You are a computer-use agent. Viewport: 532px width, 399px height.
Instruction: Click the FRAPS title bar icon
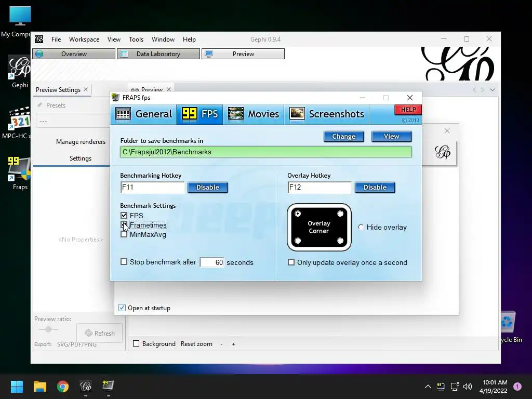click(116, 98)
